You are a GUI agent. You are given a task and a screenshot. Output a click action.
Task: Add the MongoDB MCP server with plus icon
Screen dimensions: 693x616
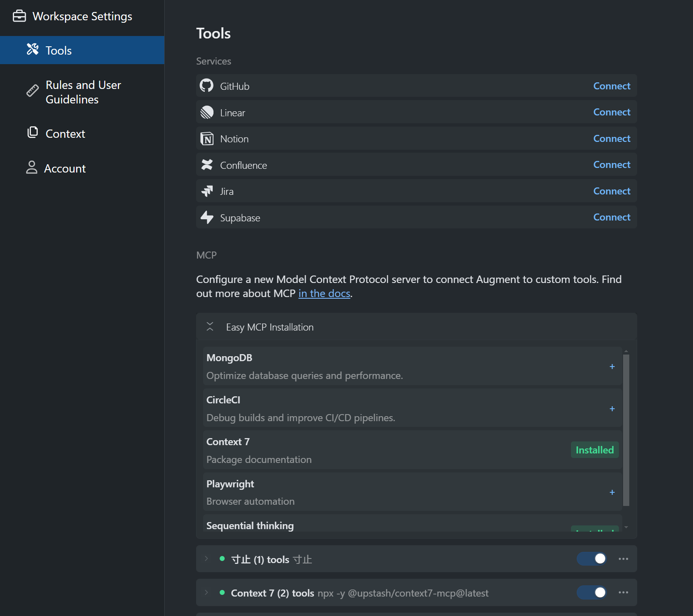tap(612, 367)
